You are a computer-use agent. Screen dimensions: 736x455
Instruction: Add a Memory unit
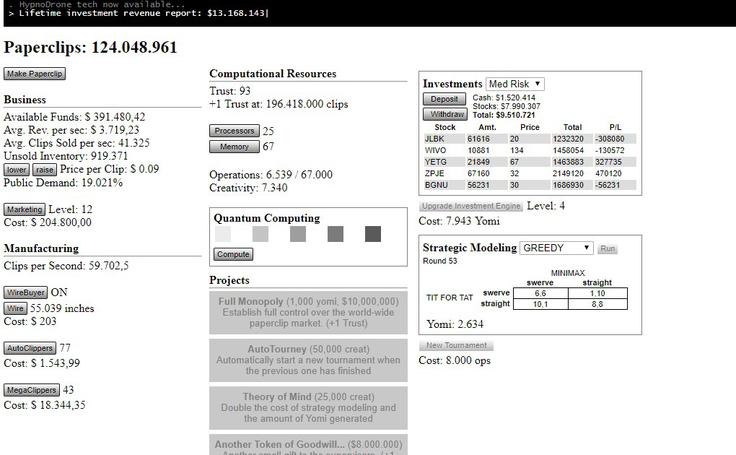(x=234, y=147)
